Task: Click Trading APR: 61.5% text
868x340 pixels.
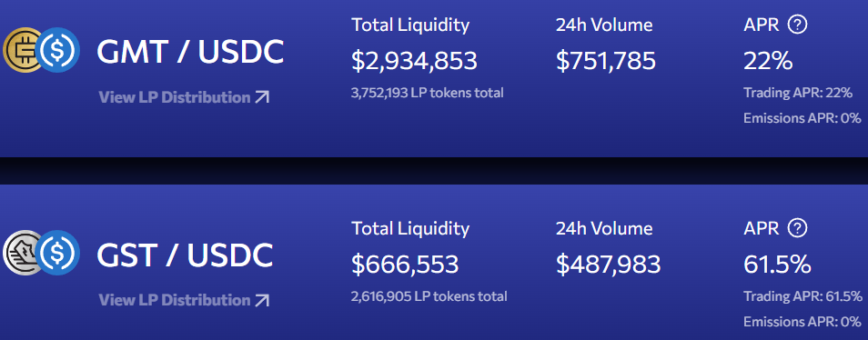Action: [802, 295]
